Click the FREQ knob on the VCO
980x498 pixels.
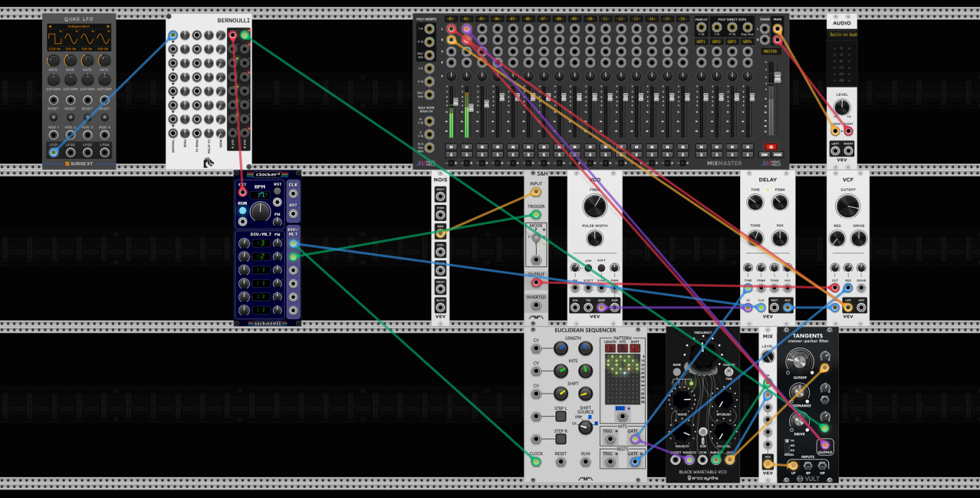pyautogui.click(x=595, y=206)
